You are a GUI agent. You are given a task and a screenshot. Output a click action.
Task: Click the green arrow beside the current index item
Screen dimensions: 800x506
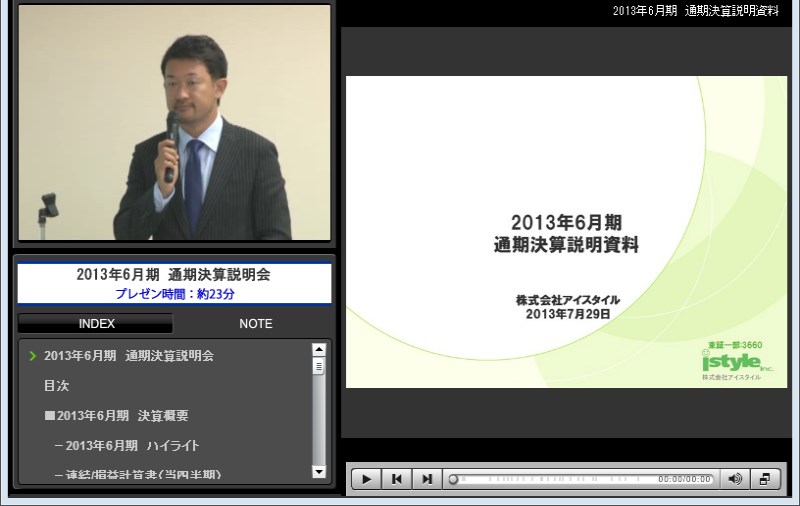(33, 356)
